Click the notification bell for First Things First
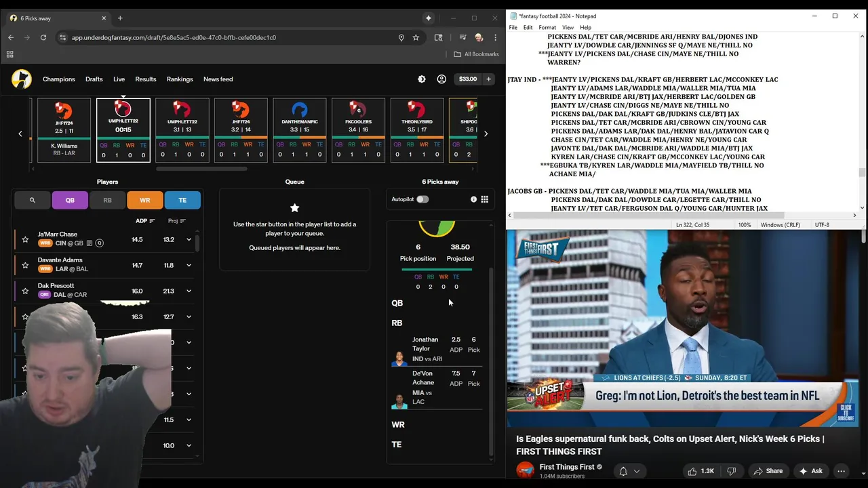This screenshot has height=488, width=868. pos(623,471)
